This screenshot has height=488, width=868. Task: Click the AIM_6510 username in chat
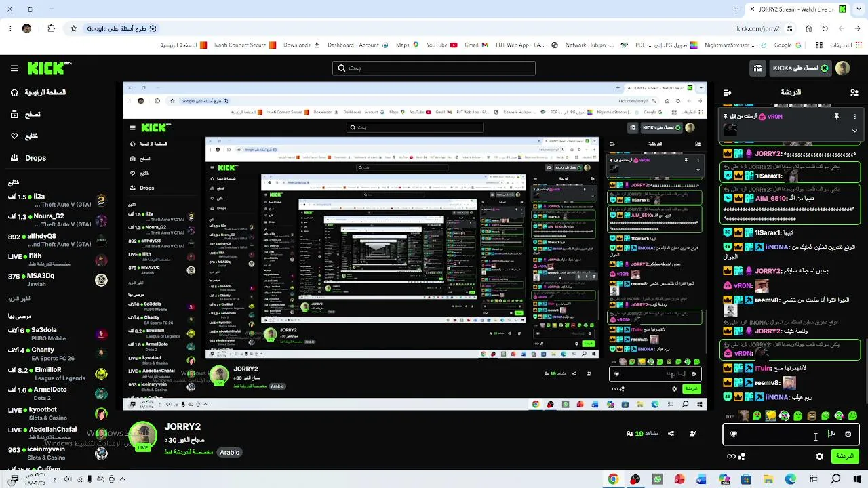(x=770, y=199)
